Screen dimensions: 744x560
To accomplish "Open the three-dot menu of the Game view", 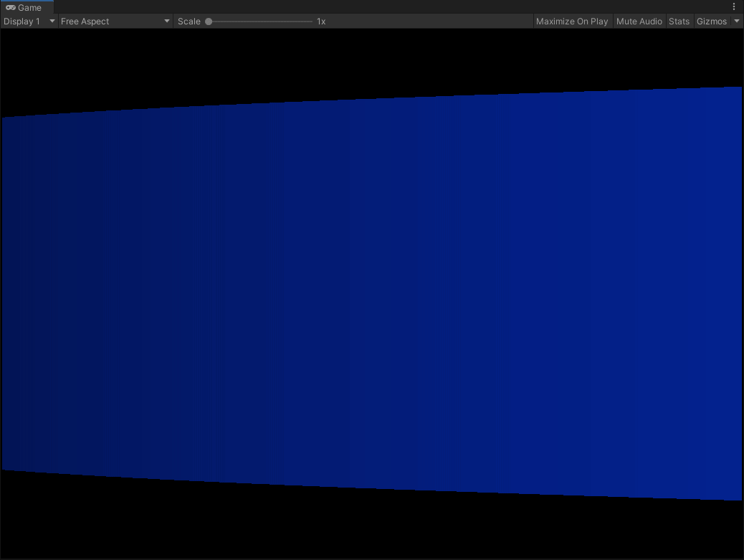I will [733, 6].
